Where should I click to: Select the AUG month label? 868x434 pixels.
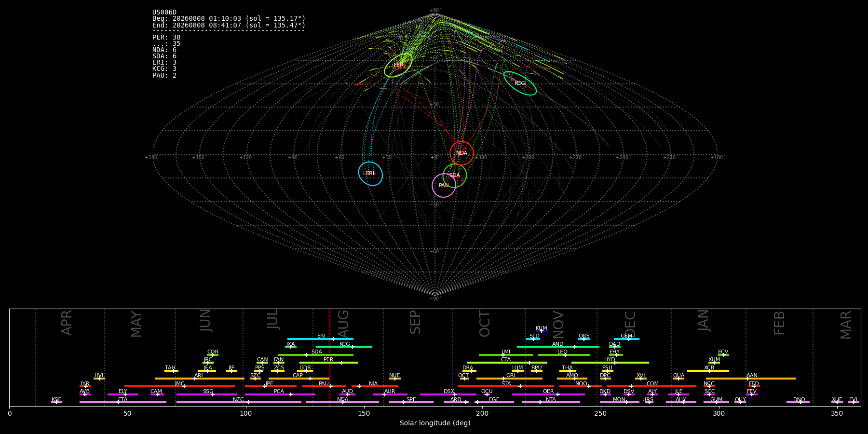tap(343, 323)
